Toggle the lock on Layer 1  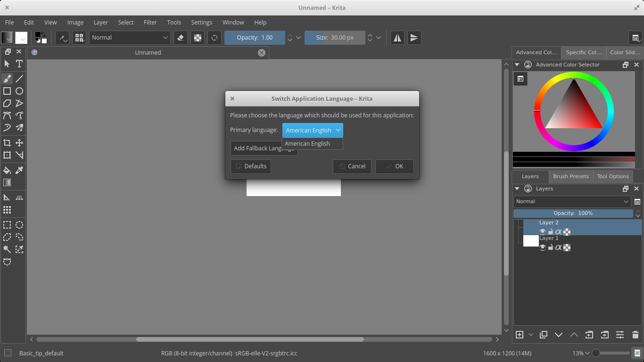[550, 247]
